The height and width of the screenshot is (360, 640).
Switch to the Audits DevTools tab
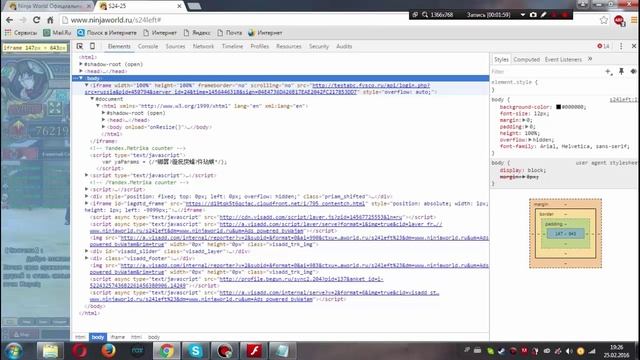[x=344, y=46]
